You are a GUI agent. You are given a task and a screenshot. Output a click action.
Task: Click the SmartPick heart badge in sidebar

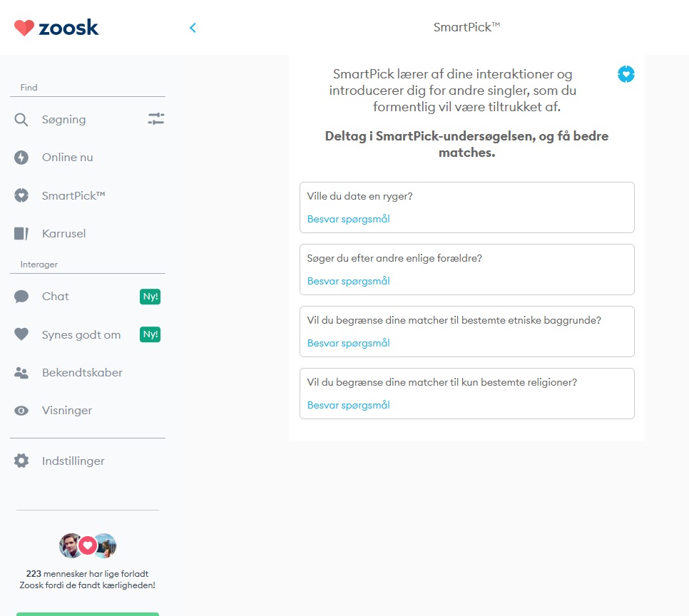[21, 195]
